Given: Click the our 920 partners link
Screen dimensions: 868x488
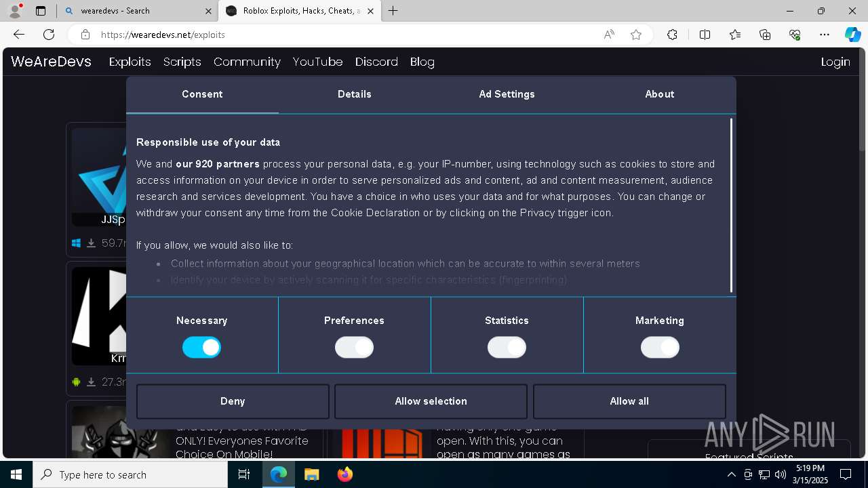Looking at the screenshot, I should point(218,164).
